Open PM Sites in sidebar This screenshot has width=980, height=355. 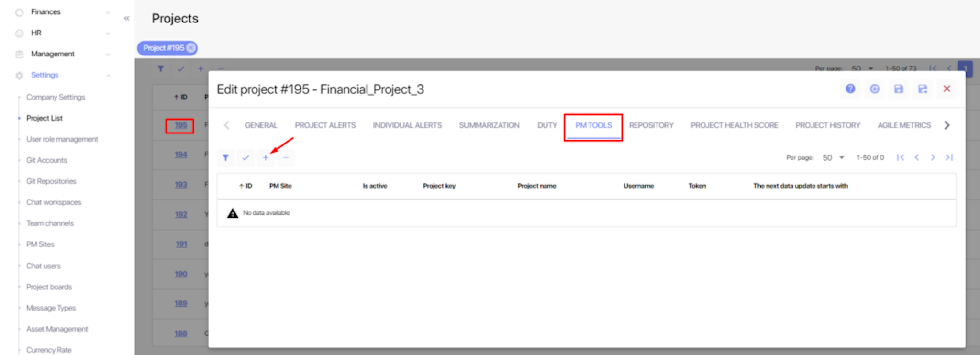(40, 244)
